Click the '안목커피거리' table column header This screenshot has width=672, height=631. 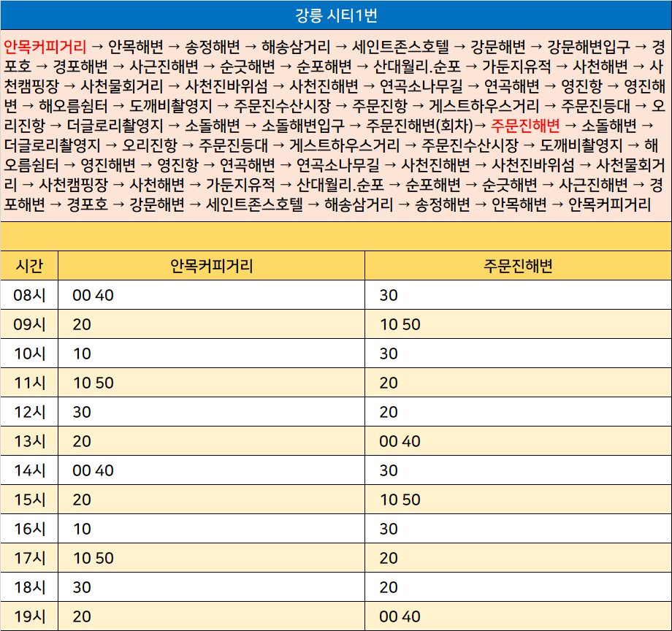pos(211,266)
